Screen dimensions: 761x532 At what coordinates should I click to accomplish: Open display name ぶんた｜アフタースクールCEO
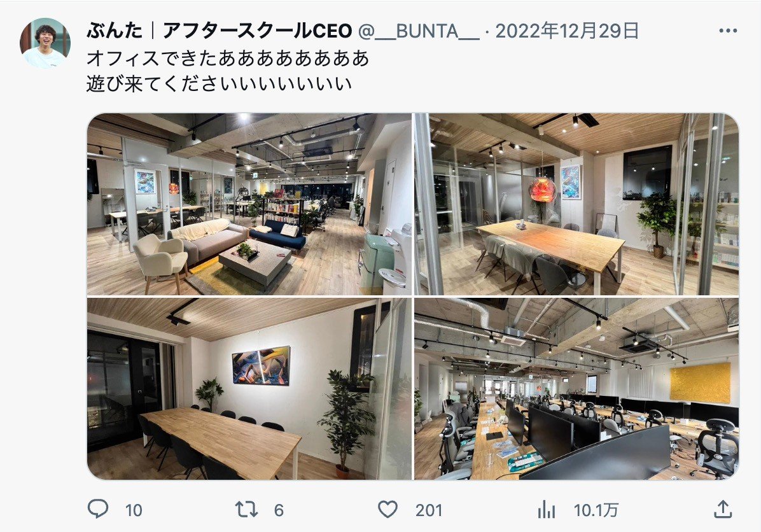point(220,31)
